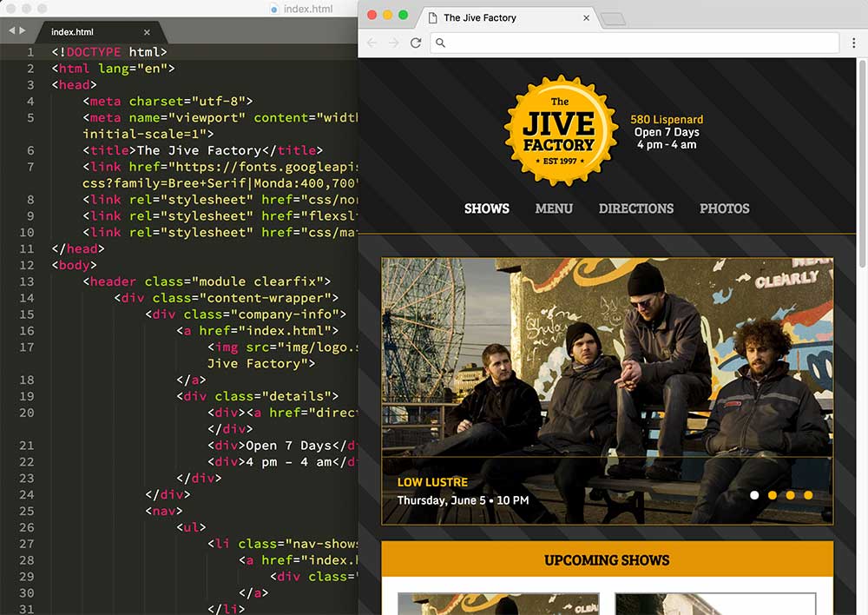Image resolution: width=868 pixels, height=615 pixels.
Task: Click the second upcoming show thumbnail
Action: tap(716, 604)
